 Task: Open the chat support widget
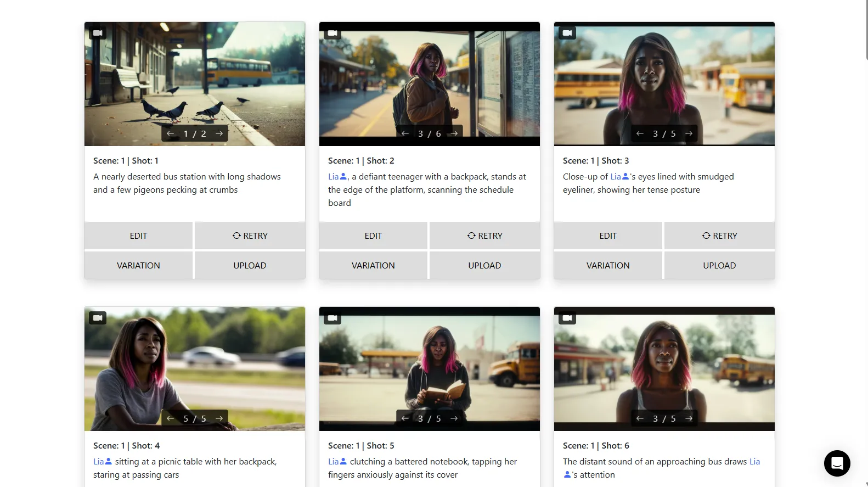tap(837, 463)
